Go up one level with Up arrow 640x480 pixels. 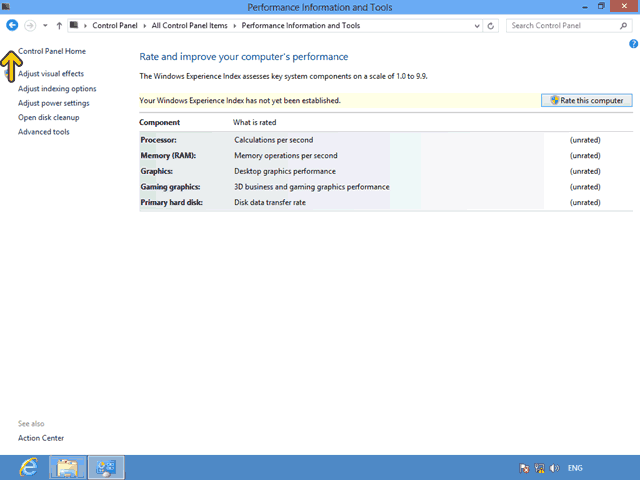(x=59, y=26)
